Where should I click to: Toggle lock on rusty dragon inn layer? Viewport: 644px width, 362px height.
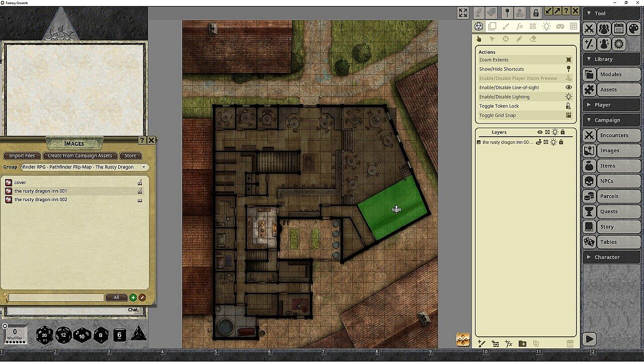tap(561, 142)
